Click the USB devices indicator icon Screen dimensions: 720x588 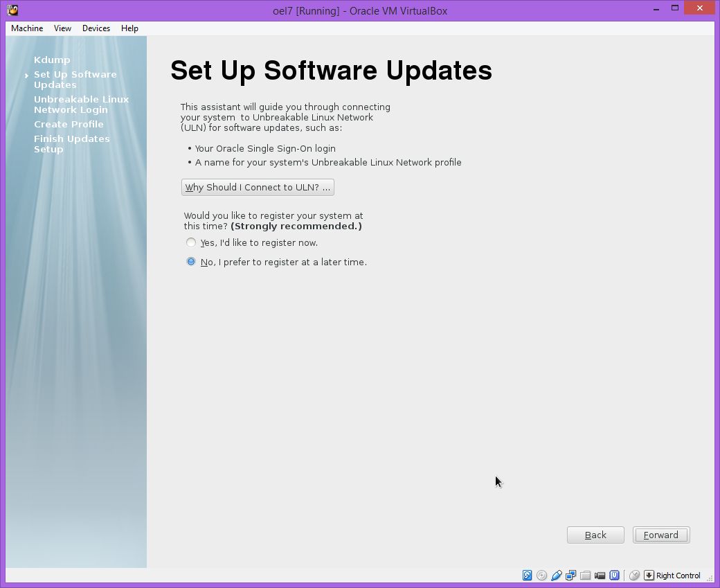557,575
